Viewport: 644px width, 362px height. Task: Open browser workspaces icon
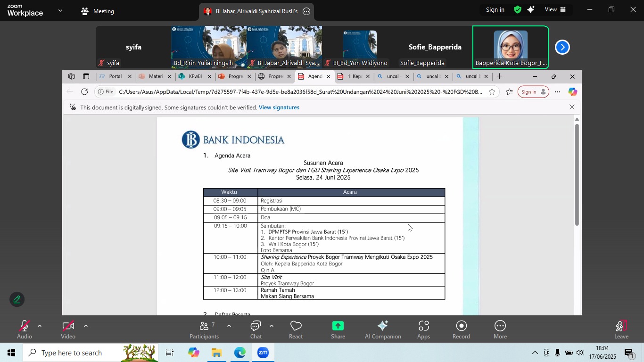[x=71, y=76]
